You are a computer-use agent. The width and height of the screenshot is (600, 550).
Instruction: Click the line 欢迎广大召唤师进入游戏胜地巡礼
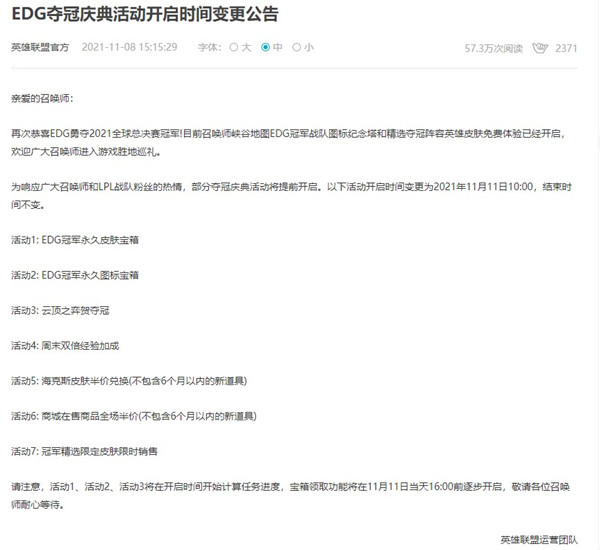86,152
